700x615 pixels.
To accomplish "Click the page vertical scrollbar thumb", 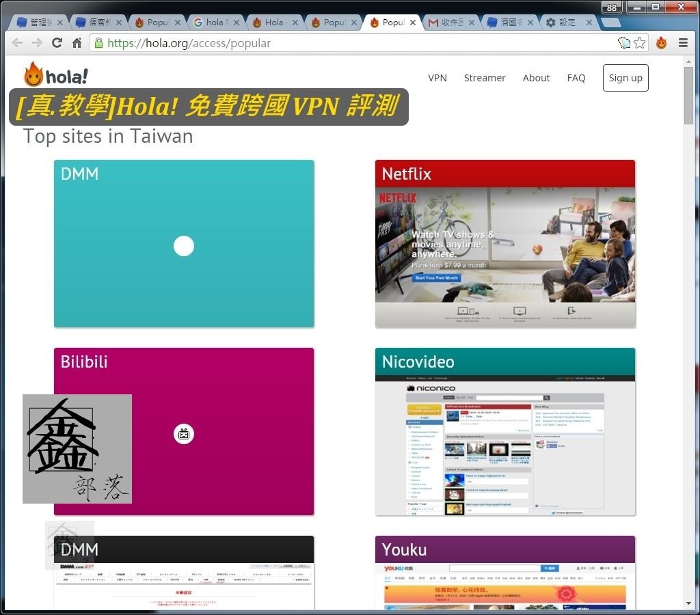I will (x=688, y=96).
